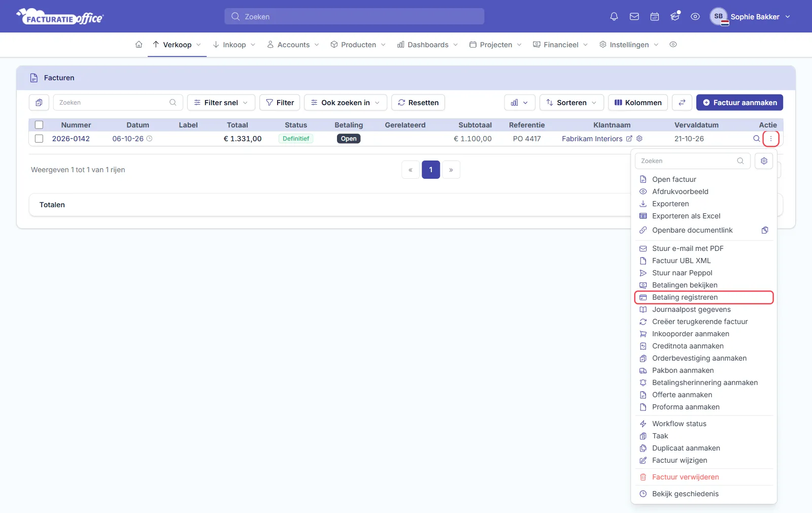Click the eye icon after Instellingen menu
Screen dimensions: 812x513
click(673, 45)
